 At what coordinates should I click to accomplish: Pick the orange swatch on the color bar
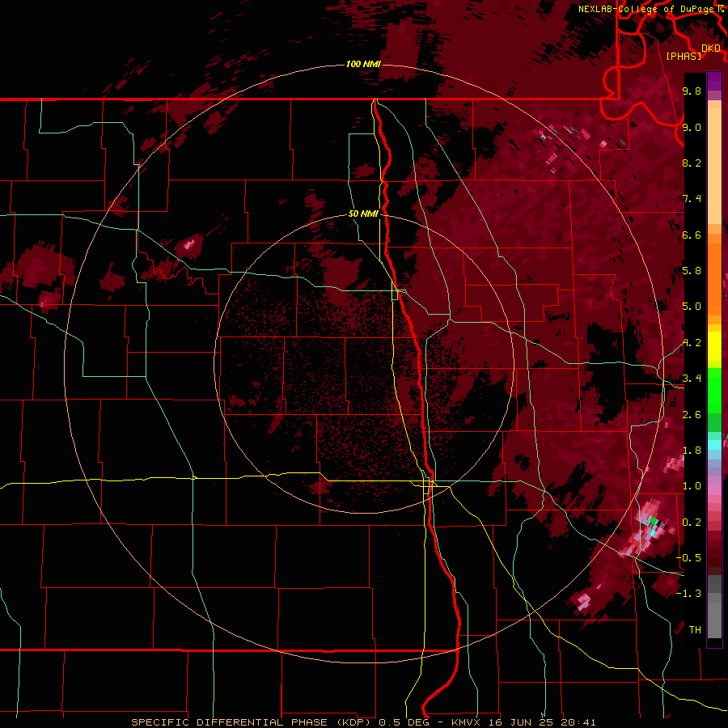(x=714, y=274)
